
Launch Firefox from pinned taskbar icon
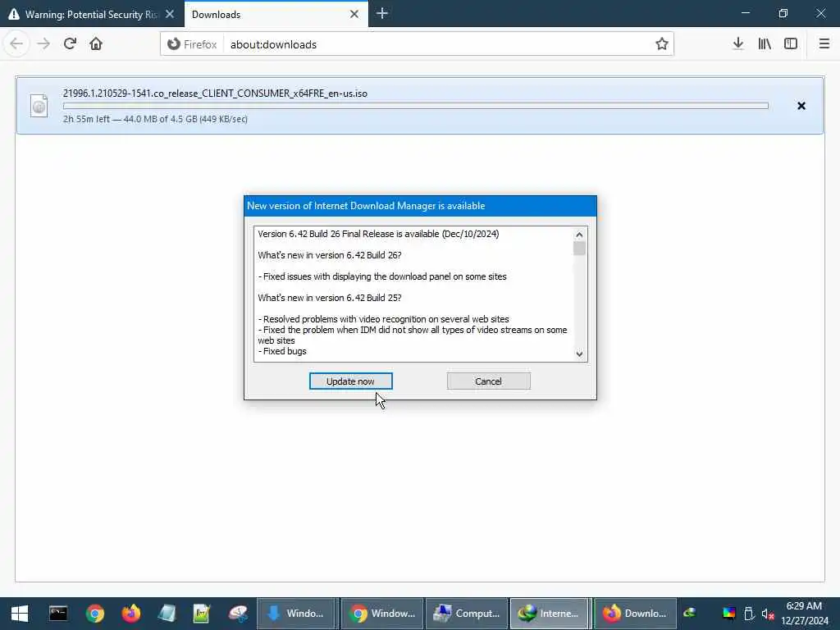[x=130, y=614]
